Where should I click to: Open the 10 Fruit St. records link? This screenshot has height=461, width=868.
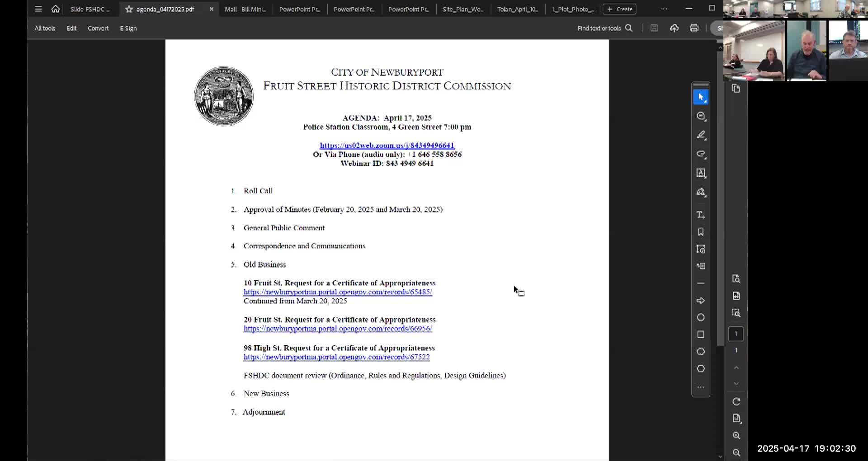coord(338,292)
